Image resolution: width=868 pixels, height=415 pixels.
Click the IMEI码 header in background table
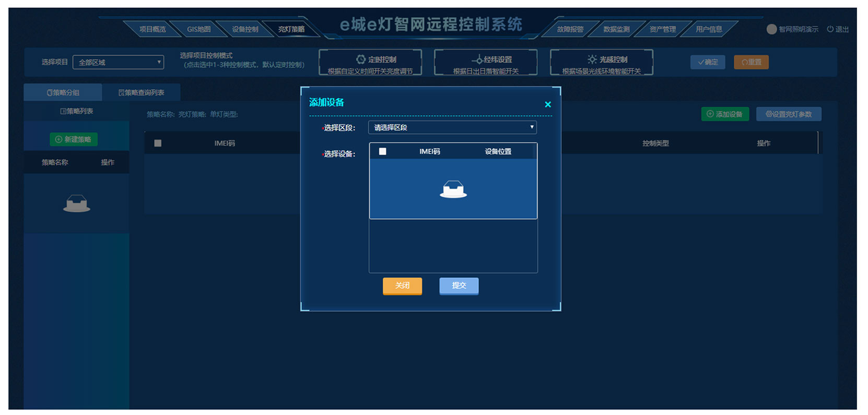[225, 143]
